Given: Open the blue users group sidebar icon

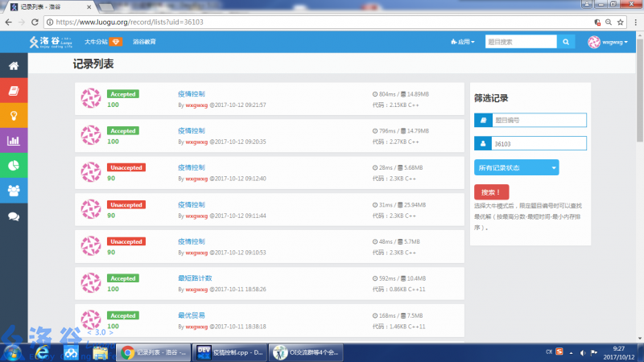Looking at the screenshot, I should (14, 191).
